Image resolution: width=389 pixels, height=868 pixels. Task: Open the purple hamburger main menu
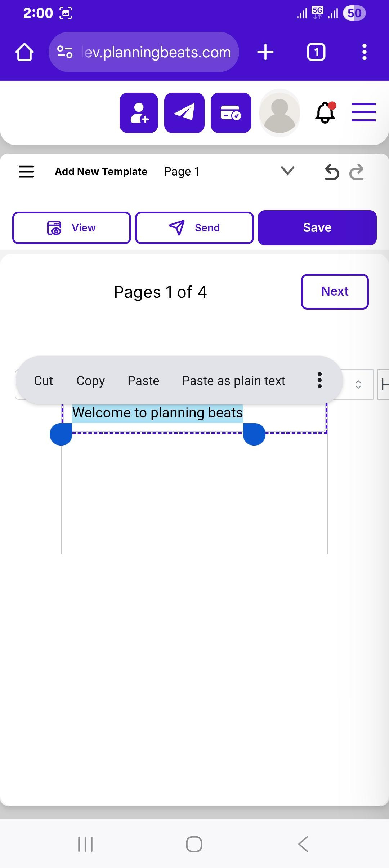click(x=363, y=112)
